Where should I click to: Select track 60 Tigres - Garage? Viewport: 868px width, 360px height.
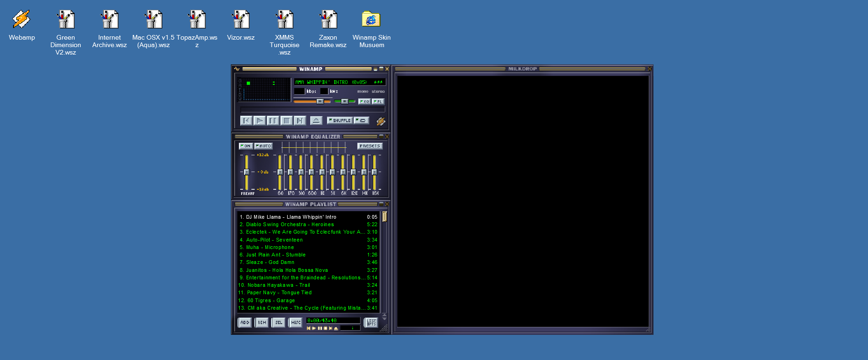pyautogui.click(x=308, y=300)
